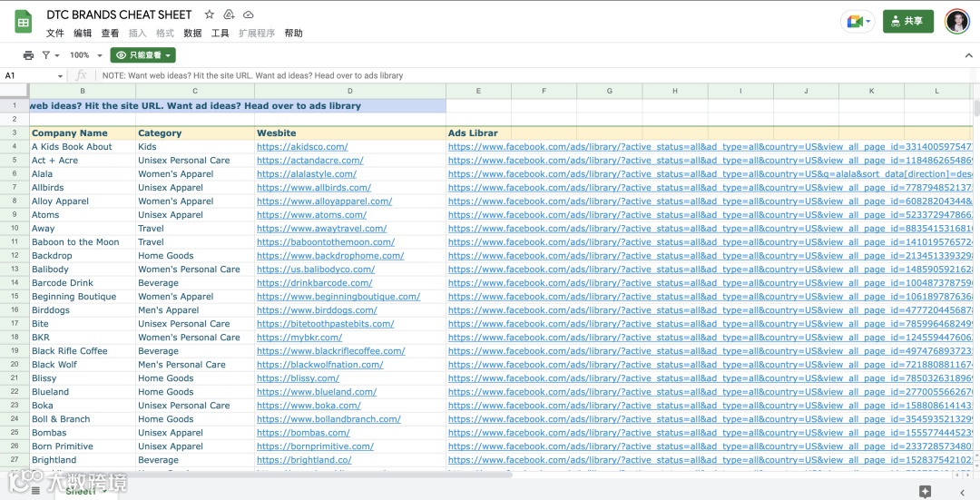Open the akidsco.com website link
Screen dimensions: 980x500
302,147
